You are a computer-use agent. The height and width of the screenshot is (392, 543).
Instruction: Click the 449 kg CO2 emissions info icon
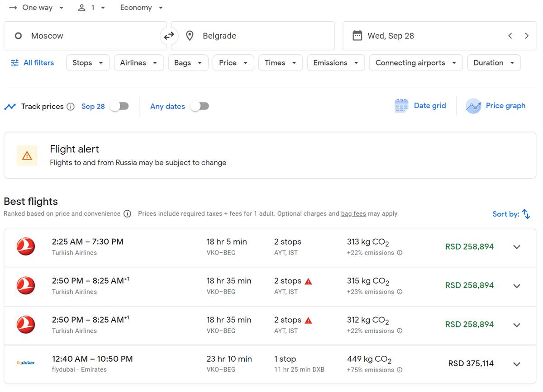point(400,370)
